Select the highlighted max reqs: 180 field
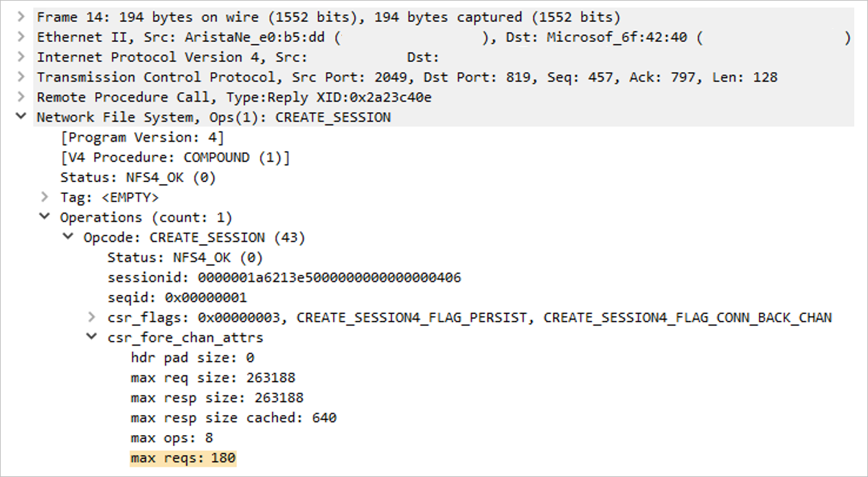This screenshot has width=868, height=477. coord(183,457)
